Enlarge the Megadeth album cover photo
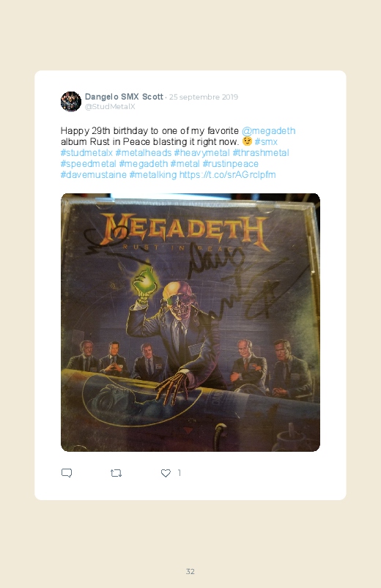 pos(190,322)
